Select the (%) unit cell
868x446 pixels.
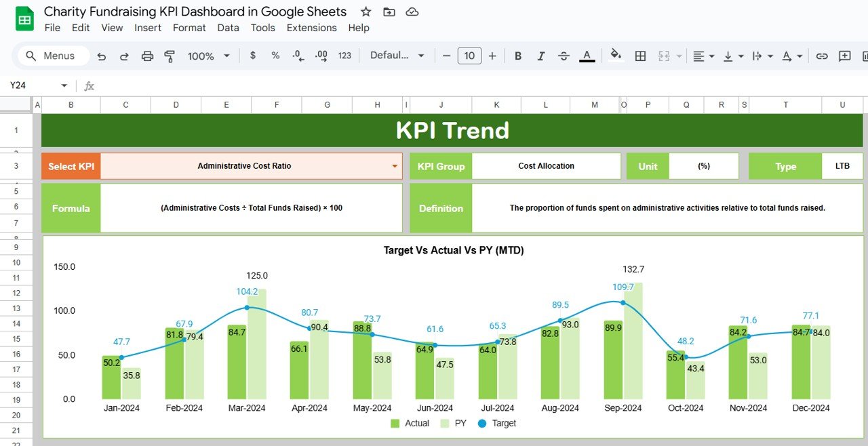click(x=704, y=166)
